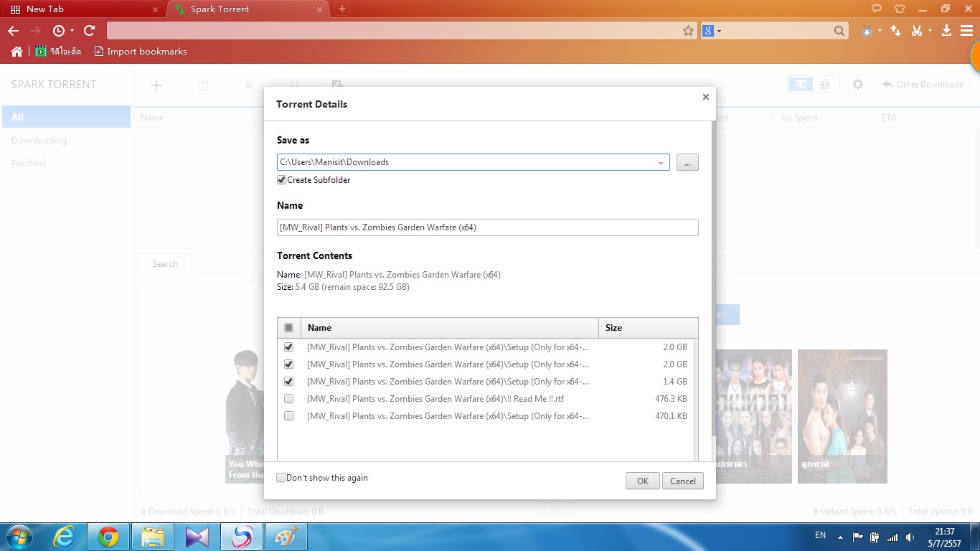The width and height of the screenshot is (980, 551).
Task: Click the browser back arrow
Action: 14,31
